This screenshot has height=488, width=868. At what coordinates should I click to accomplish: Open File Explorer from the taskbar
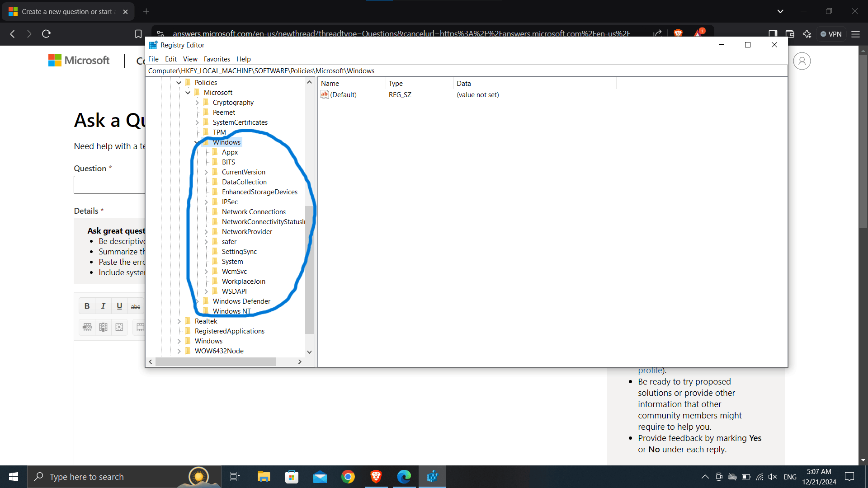[x=264, y=477]
